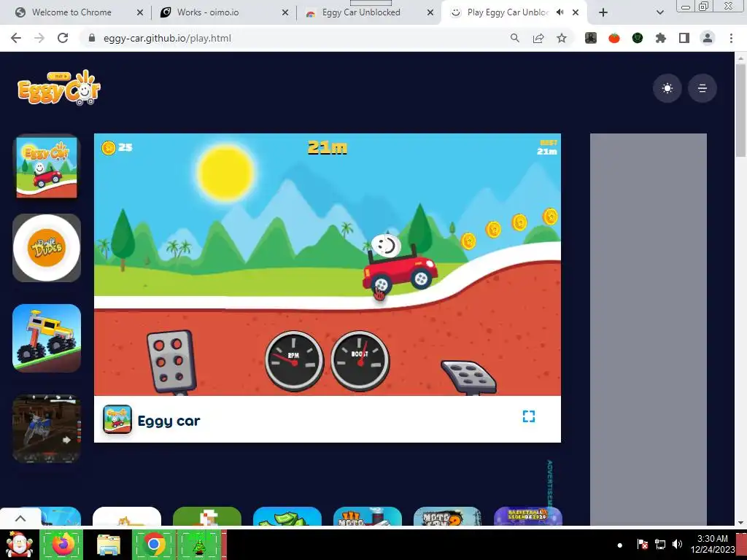Screen dimensions: 747x560
Task: Open the dirt bike game thumbnail
Action: (47, 429)
